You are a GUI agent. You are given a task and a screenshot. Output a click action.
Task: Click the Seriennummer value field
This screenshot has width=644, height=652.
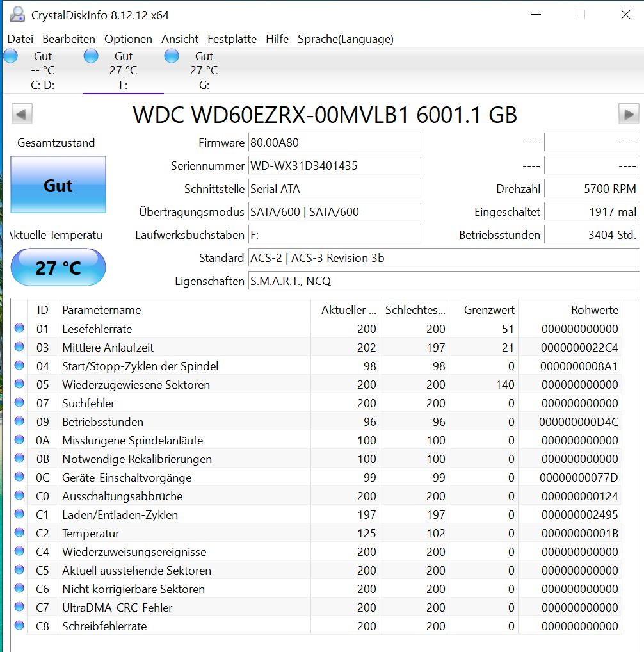click(x=334, y=166)
